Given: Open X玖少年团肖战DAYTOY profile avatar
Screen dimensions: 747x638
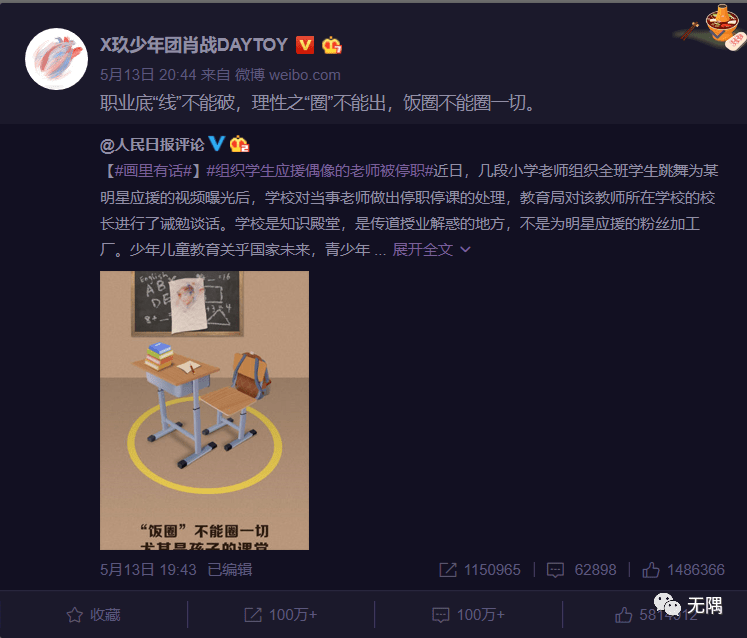Looking at the screenshot, I should click(x=56, y=59).
